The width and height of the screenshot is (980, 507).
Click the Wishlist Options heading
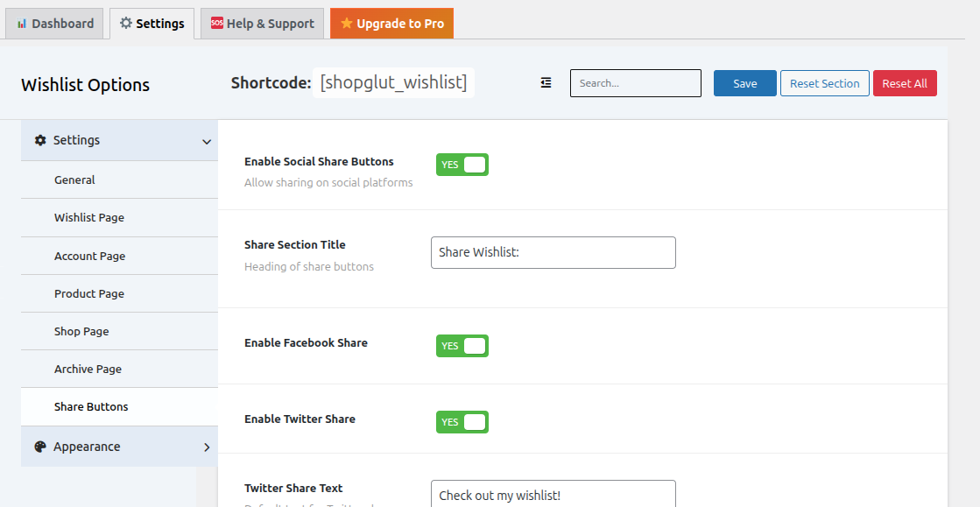coord(86,85)
